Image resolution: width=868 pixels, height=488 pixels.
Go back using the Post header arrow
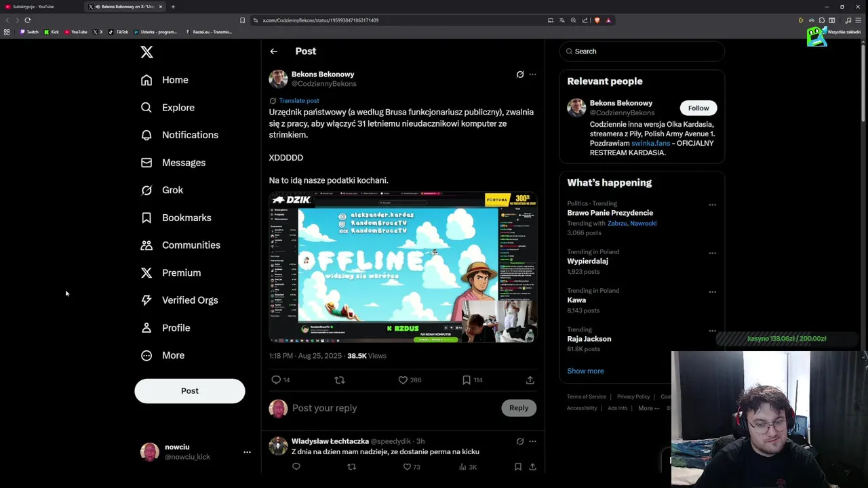pos(273,52)
